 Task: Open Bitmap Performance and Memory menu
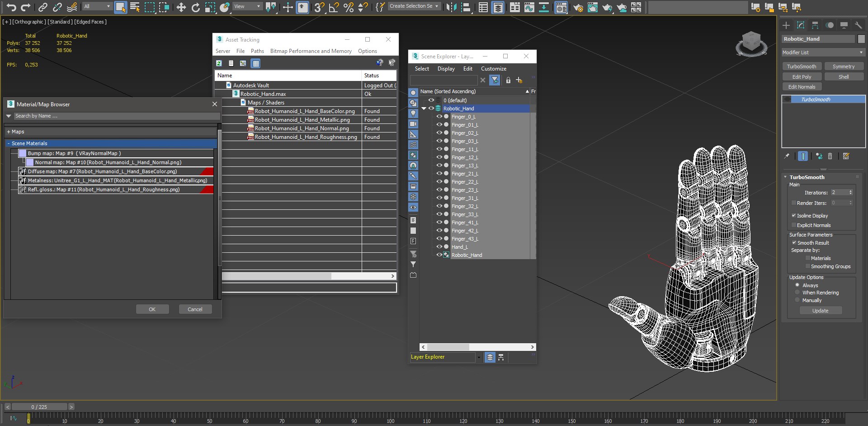click(311, 51)
